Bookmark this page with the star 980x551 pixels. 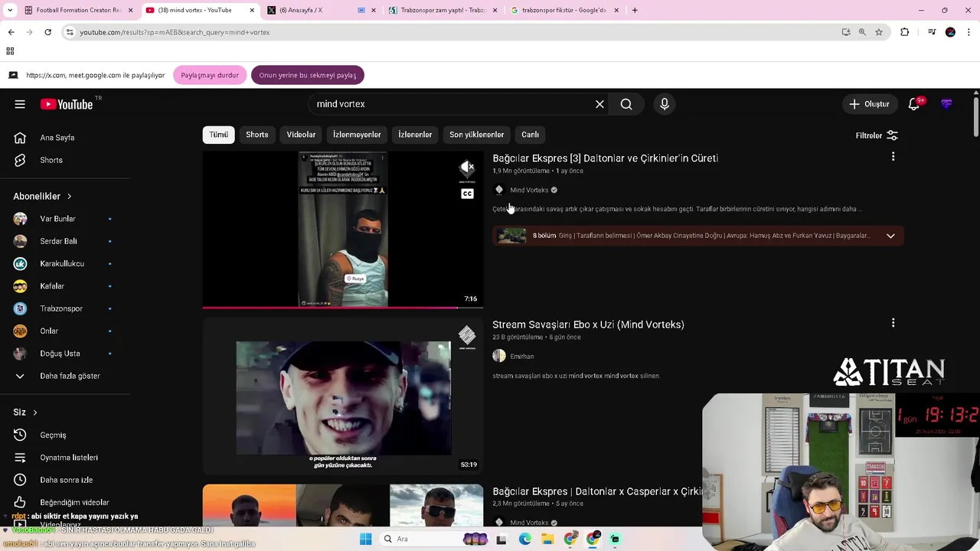pyautogui.click(x=879, y=32)
